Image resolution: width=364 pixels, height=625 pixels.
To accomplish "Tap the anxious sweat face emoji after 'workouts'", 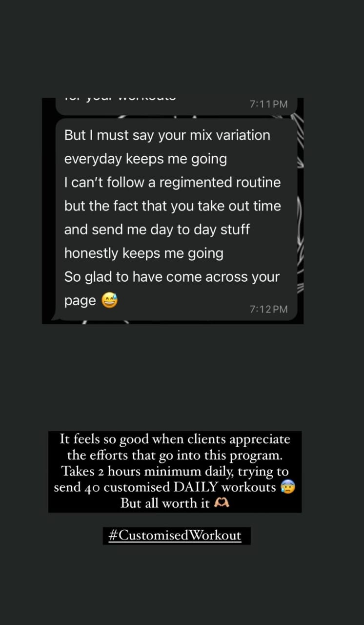I will [x=288, y=487].
